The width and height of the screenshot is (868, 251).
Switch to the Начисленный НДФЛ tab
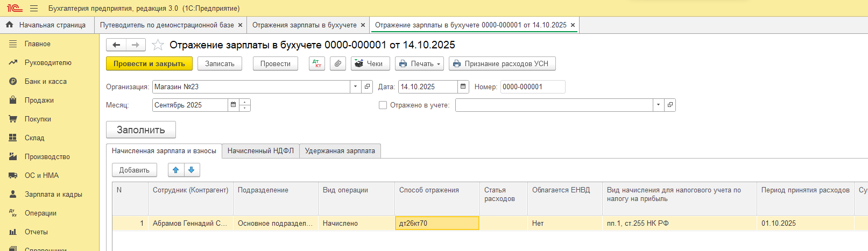click(x=260, y=151)
